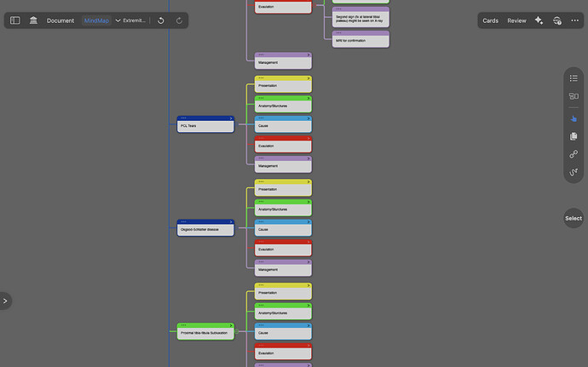
Task: Switch to MindMap mode
Action: pos(96,20)
